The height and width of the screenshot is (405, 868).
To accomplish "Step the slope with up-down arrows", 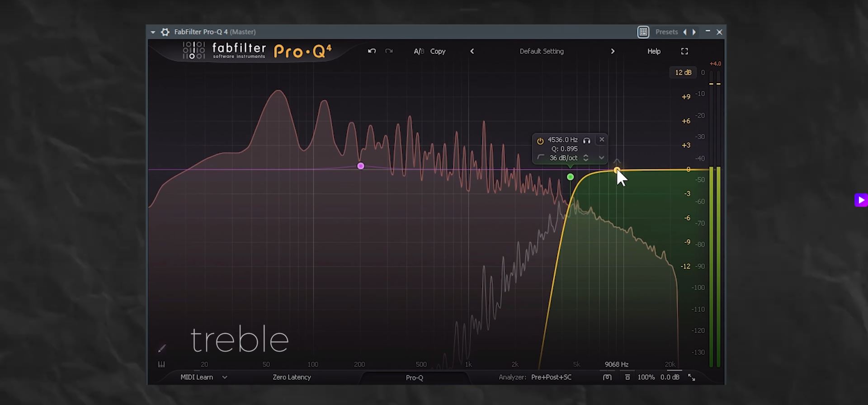I will 586,158.
